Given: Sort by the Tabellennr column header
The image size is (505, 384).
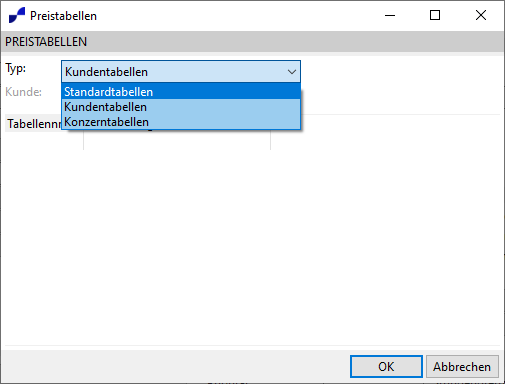Looking at the screenshot, I should 33,124.
